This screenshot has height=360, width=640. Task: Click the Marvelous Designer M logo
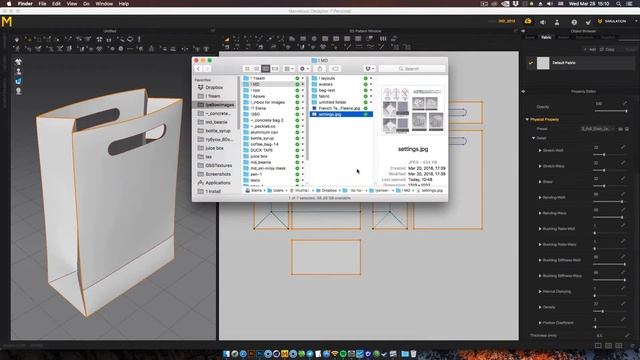[x=7, y=22]
